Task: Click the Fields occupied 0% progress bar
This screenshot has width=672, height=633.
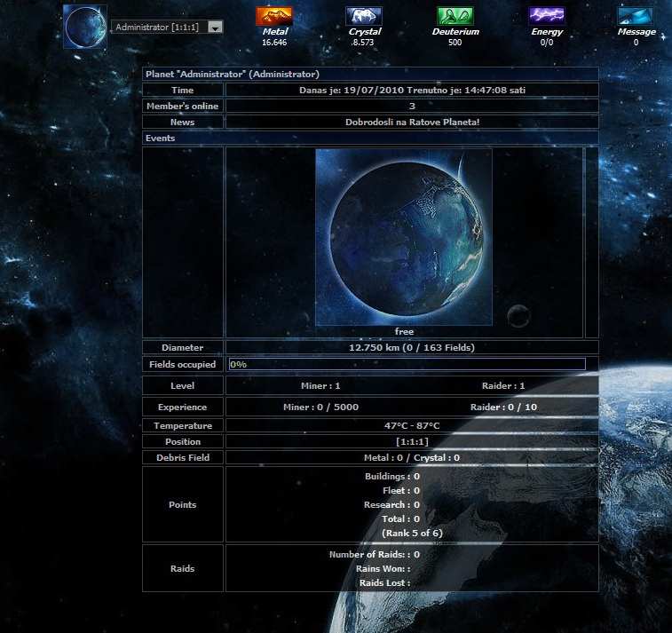Action: point(407,364)
